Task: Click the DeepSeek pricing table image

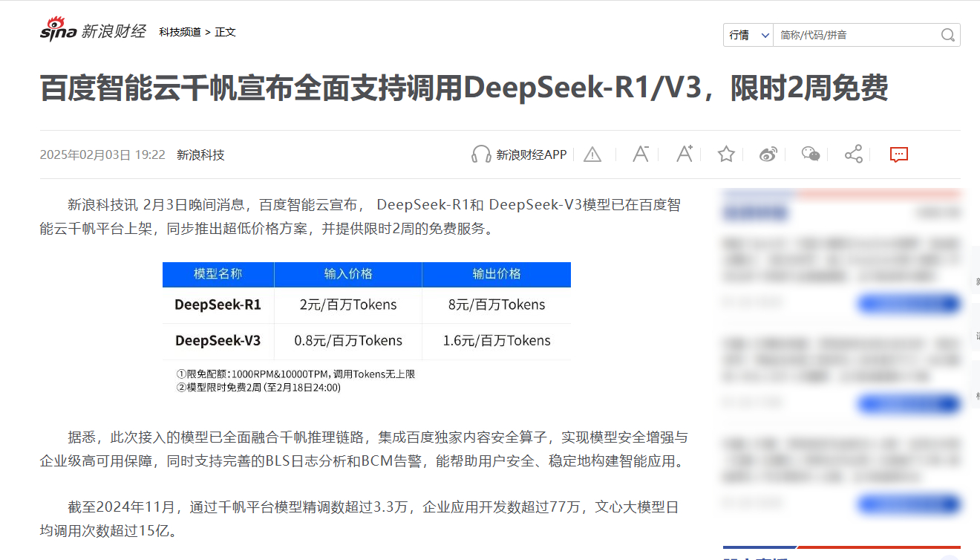Action: point(367,328)
